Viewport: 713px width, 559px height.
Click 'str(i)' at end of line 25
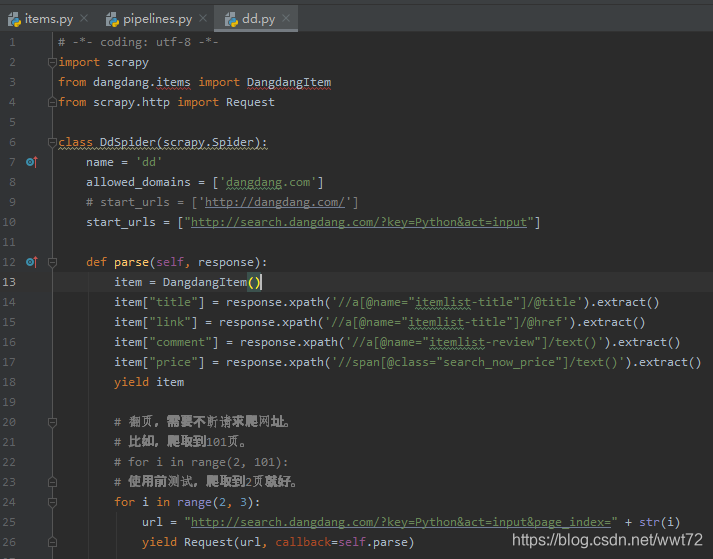(659, 522)
